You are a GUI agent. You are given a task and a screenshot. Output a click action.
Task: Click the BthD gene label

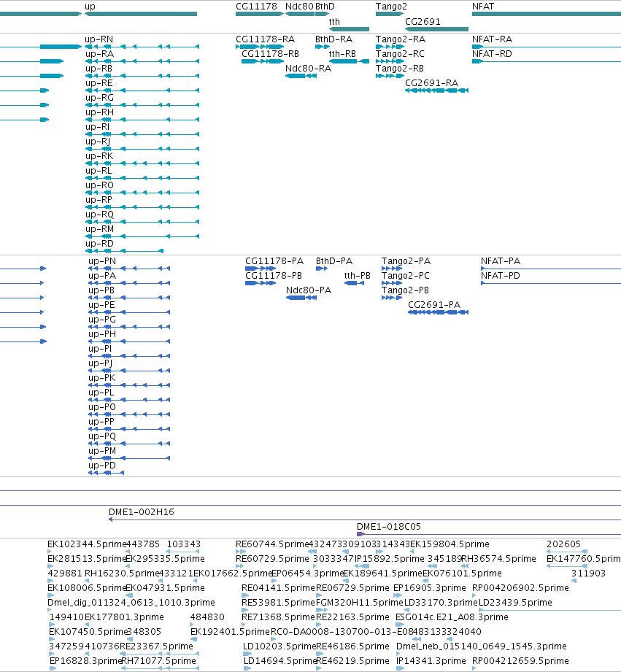[325, 7]
